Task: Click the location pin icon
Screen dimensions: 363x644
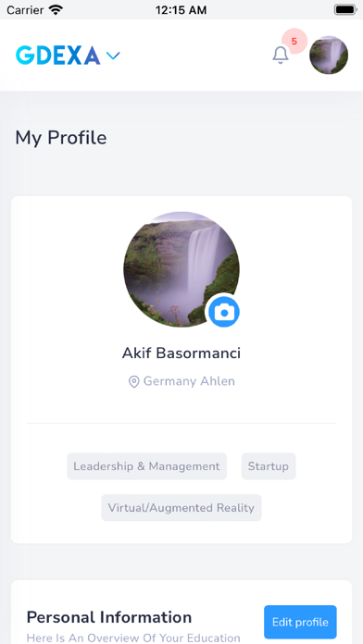Action: coord(133,382)
